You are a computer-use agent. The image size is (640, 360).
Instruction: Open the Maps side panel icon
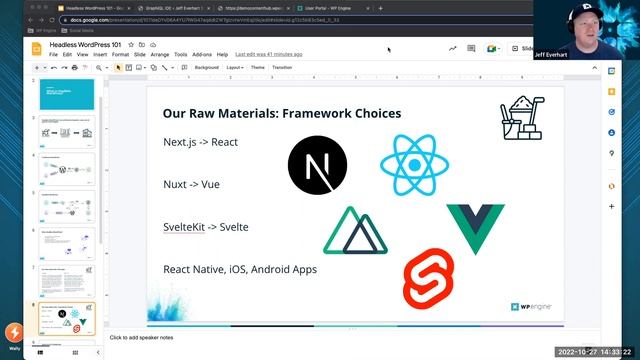point(611,153)
